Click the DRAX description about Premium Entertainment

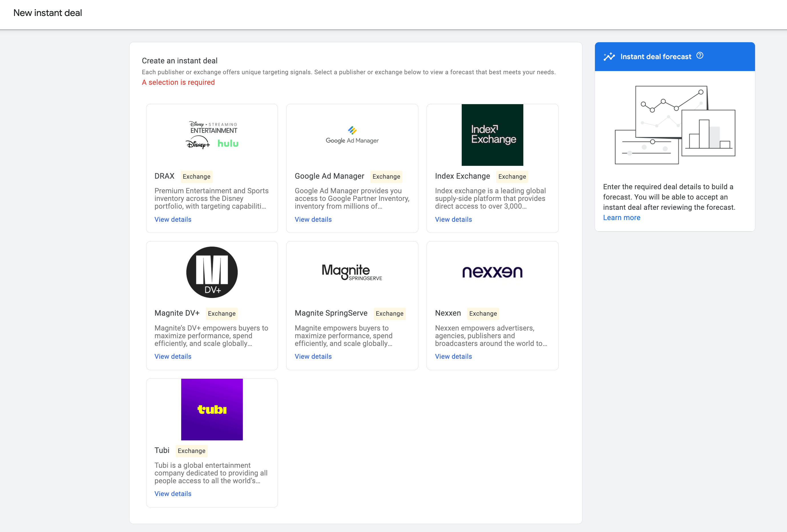(212, 198)
